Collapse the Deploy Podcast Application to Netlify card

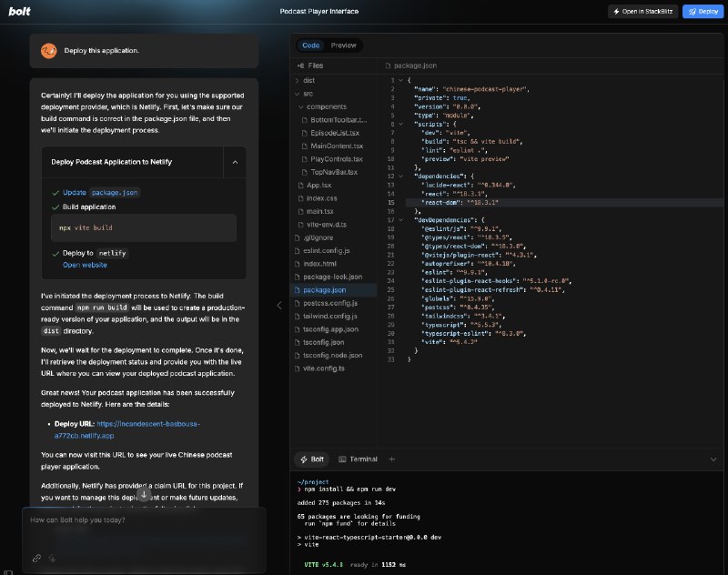[x=235, y=162]
